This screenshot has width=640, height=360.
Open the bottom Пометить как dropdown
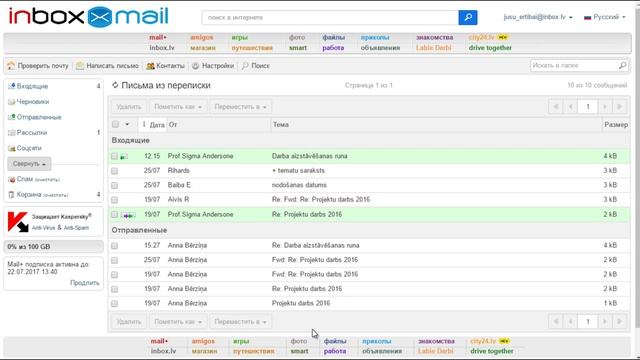178,322
